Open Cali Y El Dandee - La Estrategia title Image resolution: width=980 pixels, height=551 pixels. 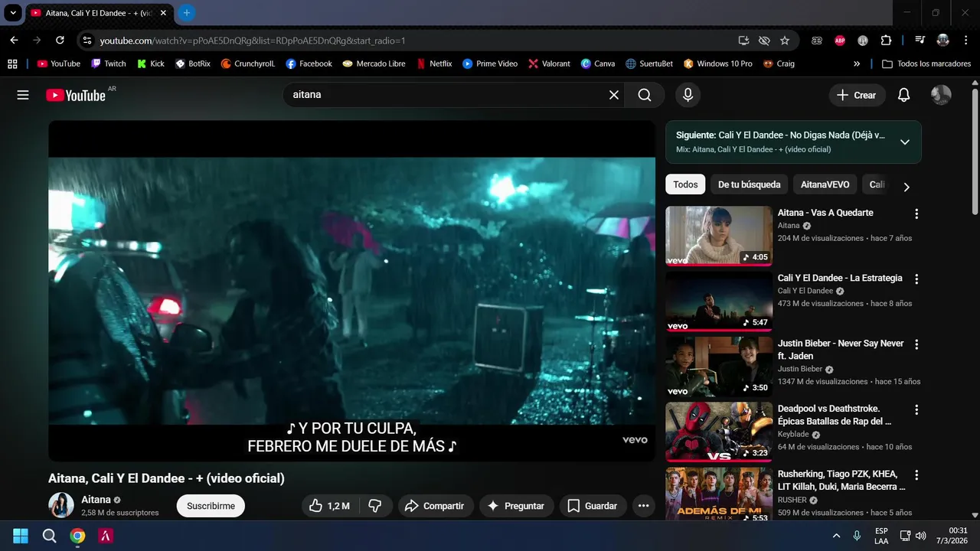click(x=840, y=278)
